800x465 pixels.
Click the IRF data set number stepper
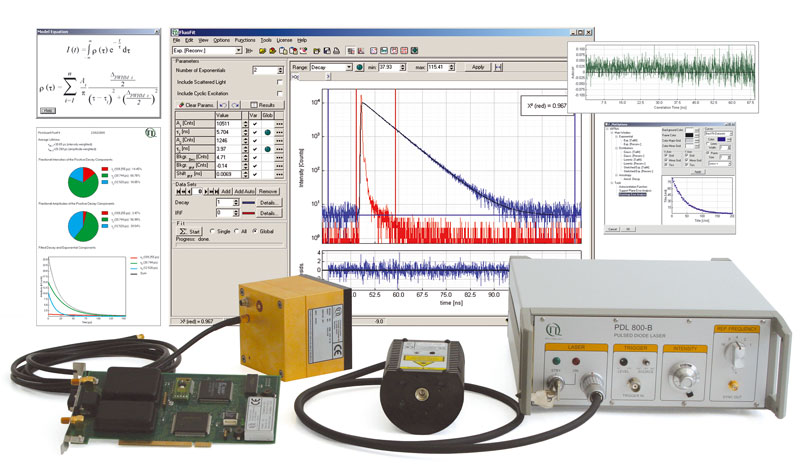point(236,213)
